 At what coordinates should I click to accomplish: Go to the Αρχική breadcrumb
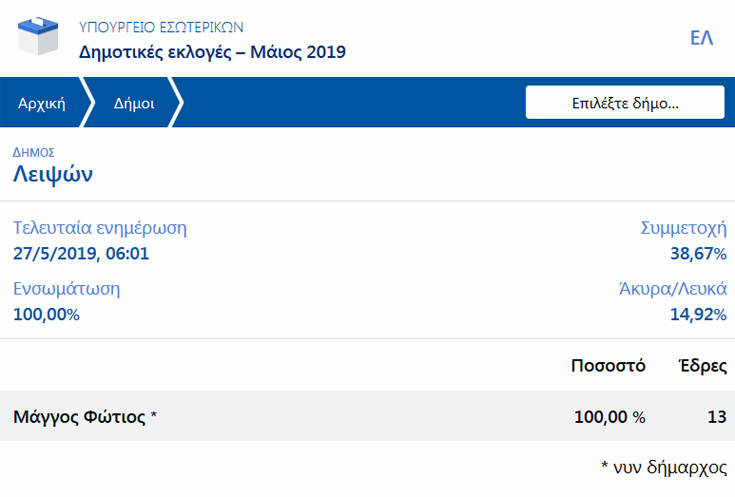point(42,103)
